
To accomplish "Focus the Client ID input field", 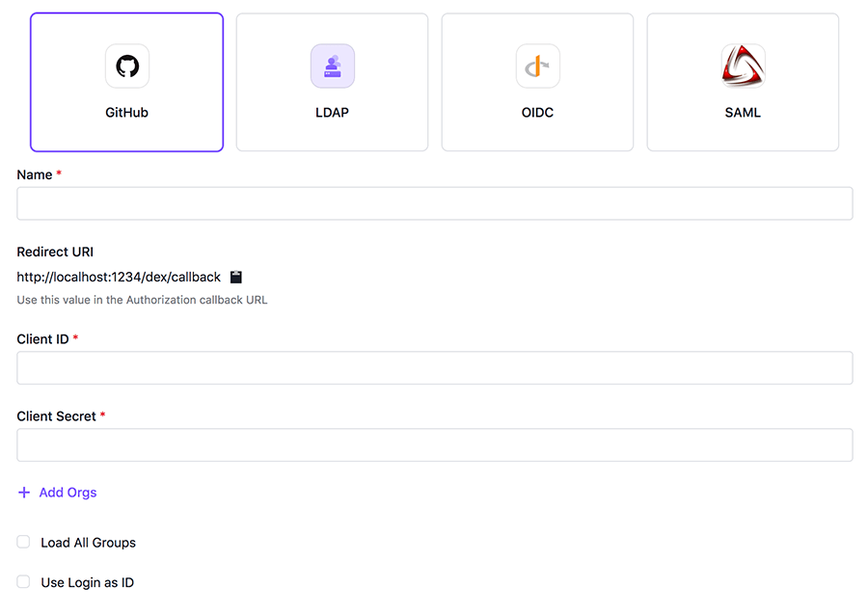I will pos(435,368).
